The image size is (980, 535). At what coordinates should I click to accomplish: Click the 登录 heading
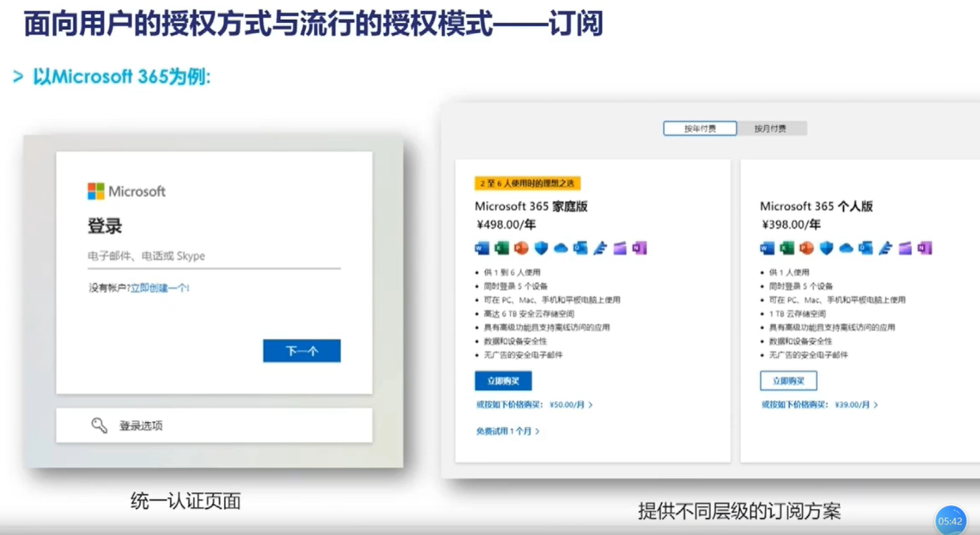pos(104,227)
